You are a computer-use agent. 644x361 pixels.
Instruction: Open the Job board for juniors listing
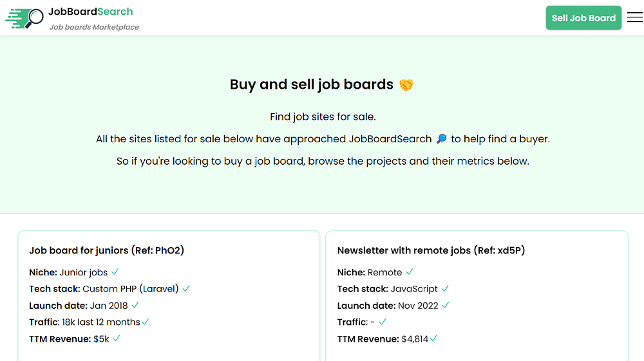coord(107,250)
